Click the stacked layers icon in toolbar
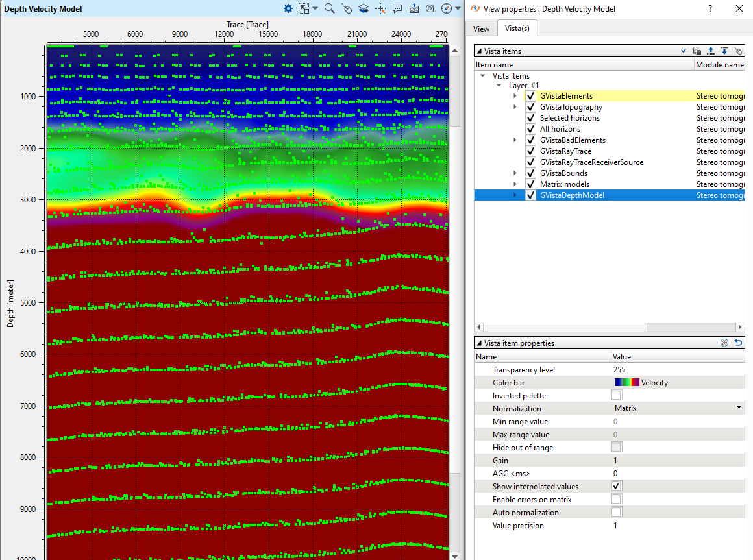Screen dimensions: 753x560 pyautogui.click(x=364, y=8)
